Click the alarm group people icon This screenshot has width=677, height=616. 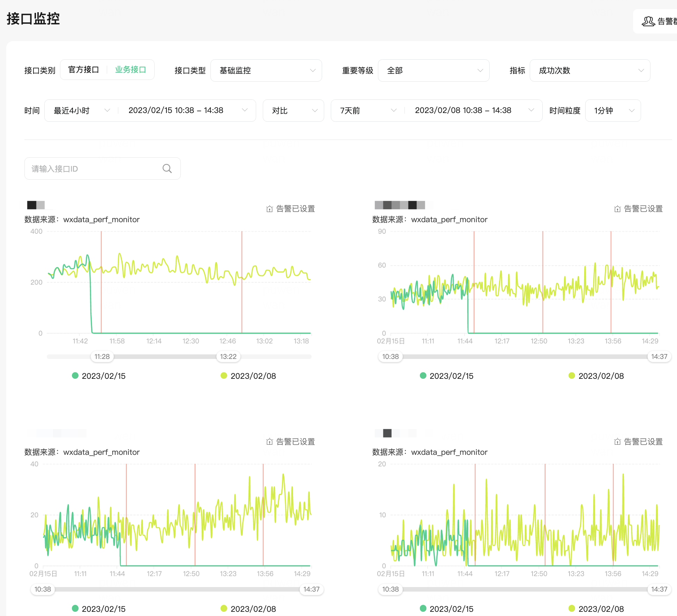tap(648, 21)
